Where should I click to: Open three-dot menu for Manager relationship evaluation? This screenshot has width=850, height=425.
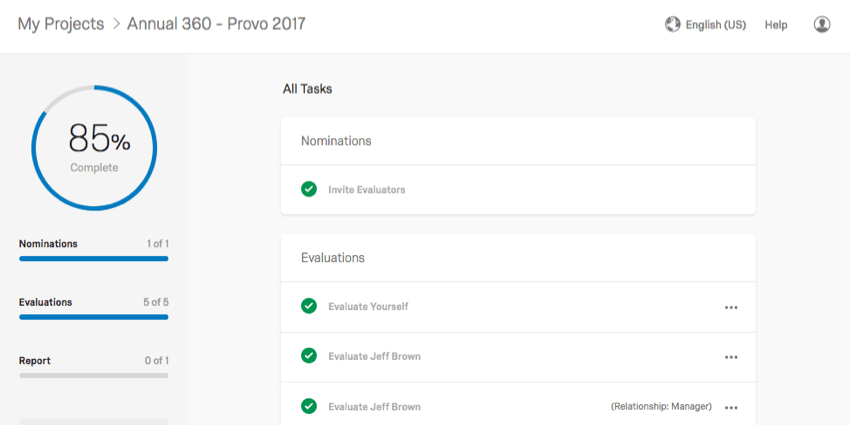coord(731,408)
